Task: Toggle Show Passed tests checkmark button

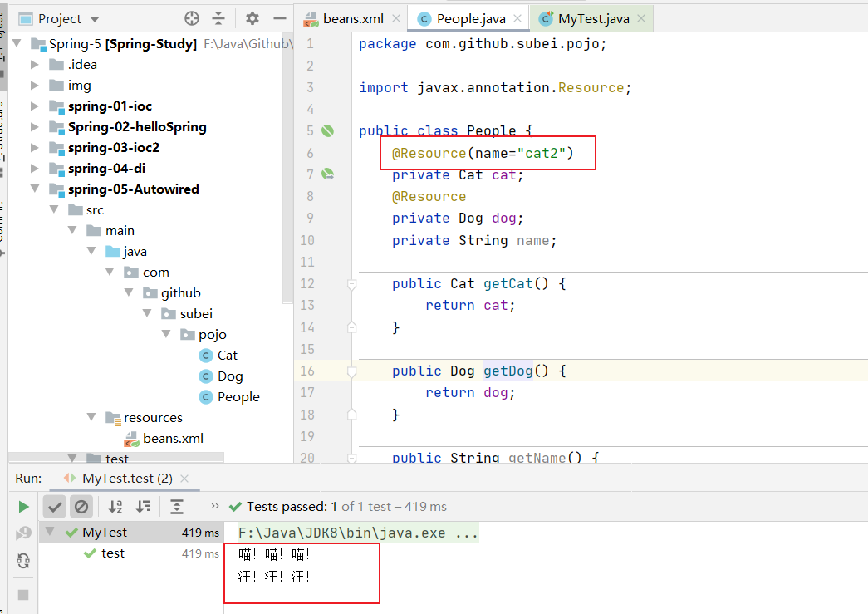Action: click(x=55, y=507)
